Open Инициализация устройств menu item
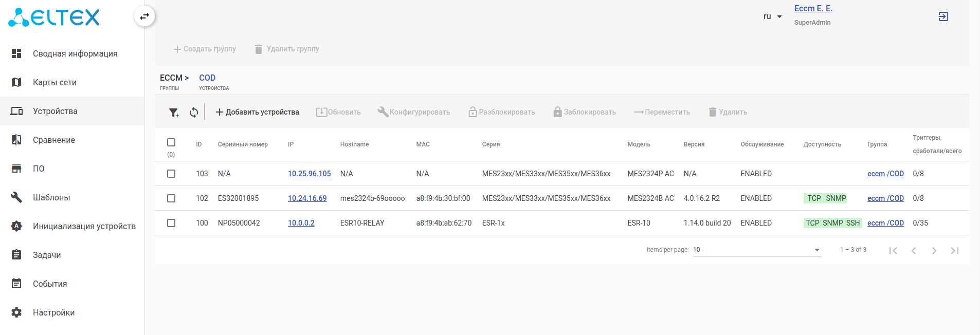This screenshot has height=335, width=980. pyautogui.click(x=72, y=226)
